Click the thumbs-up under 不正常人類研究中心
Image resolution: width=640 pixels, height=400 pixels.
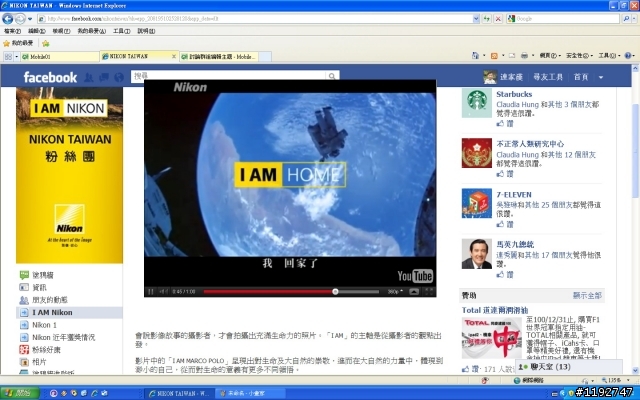(x=500, y=173)
